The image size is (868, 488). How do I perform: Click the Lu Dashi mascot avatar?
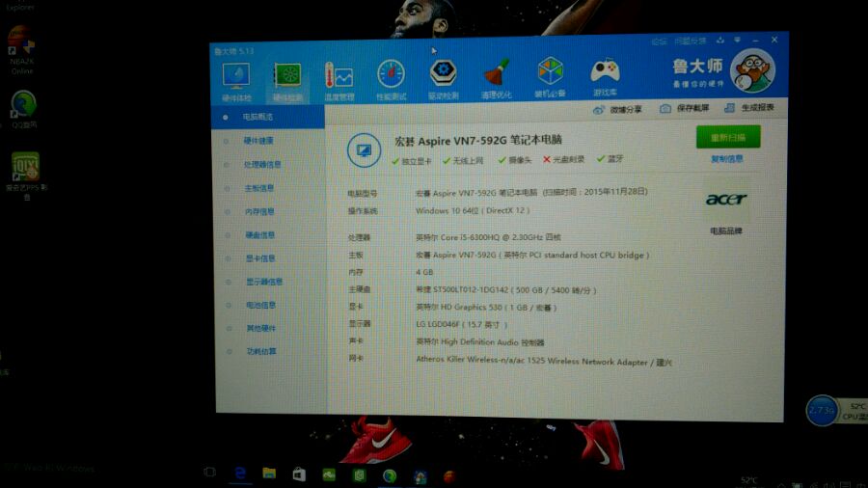[x=752, y=70]
